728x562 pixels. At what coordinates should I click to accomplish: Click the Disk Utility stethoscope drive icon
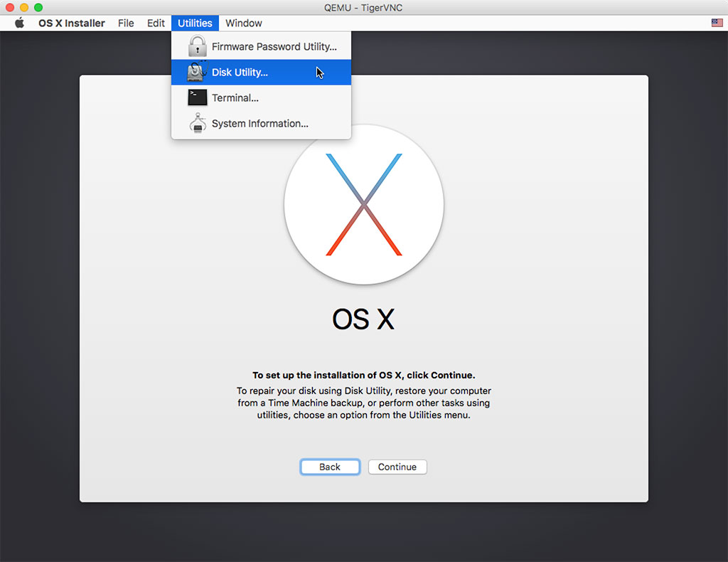[x=198, y=72]
